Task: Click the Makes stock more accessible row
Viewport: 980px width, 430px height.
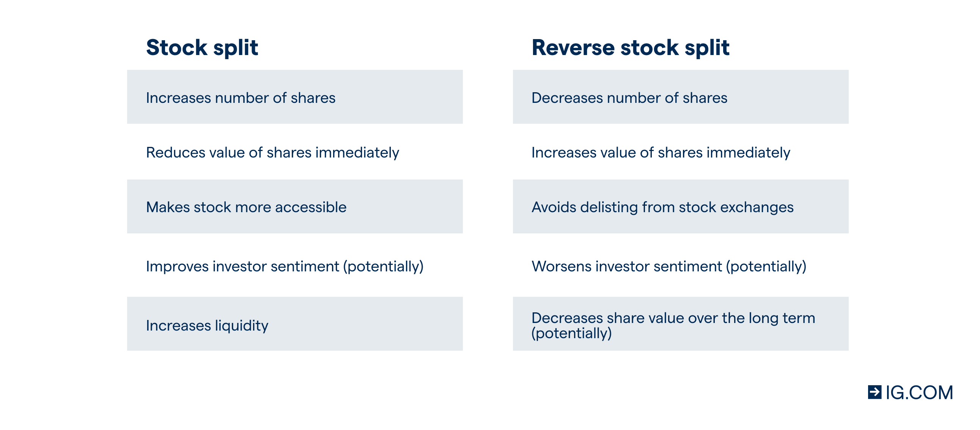Action: pos(295,206)
